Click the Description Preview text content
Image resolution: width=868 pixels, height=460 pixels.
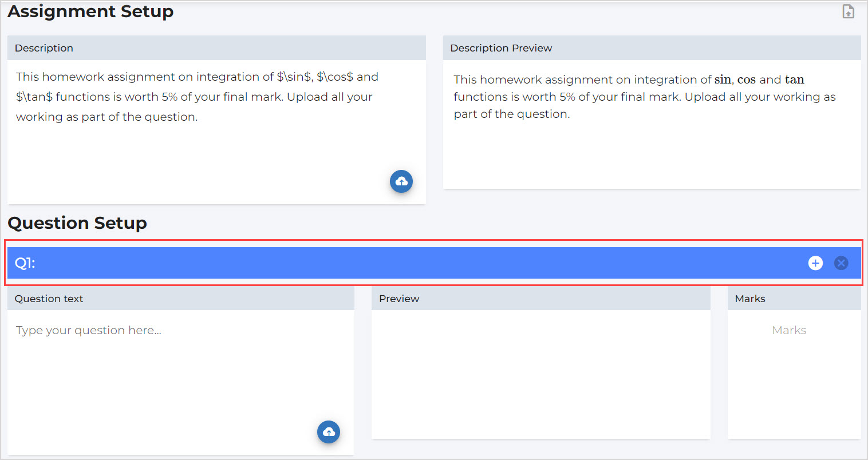644,97
